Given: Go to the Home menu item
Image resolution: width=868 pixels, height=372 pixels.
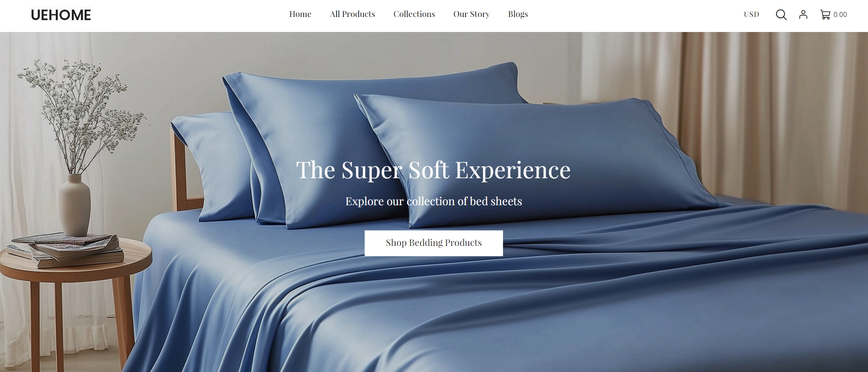Looking at the screenshot, I should coord(300,14).
